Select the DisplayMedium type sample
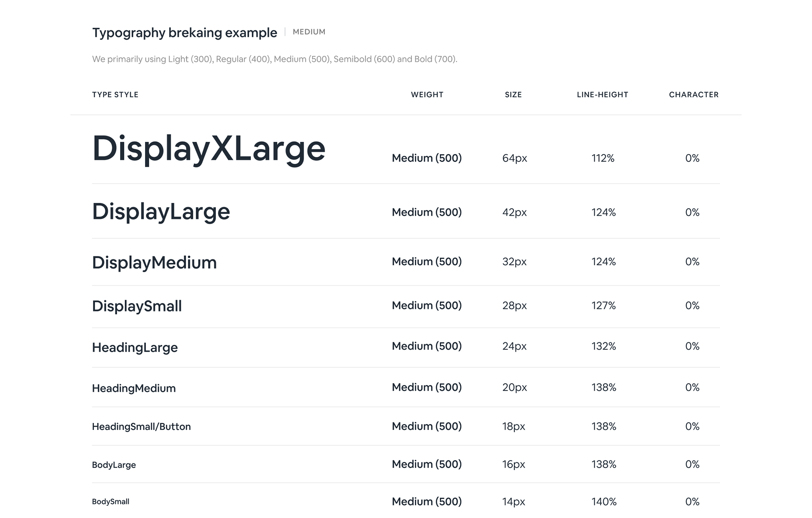812x518 pixels. click(x=154, y=262)
